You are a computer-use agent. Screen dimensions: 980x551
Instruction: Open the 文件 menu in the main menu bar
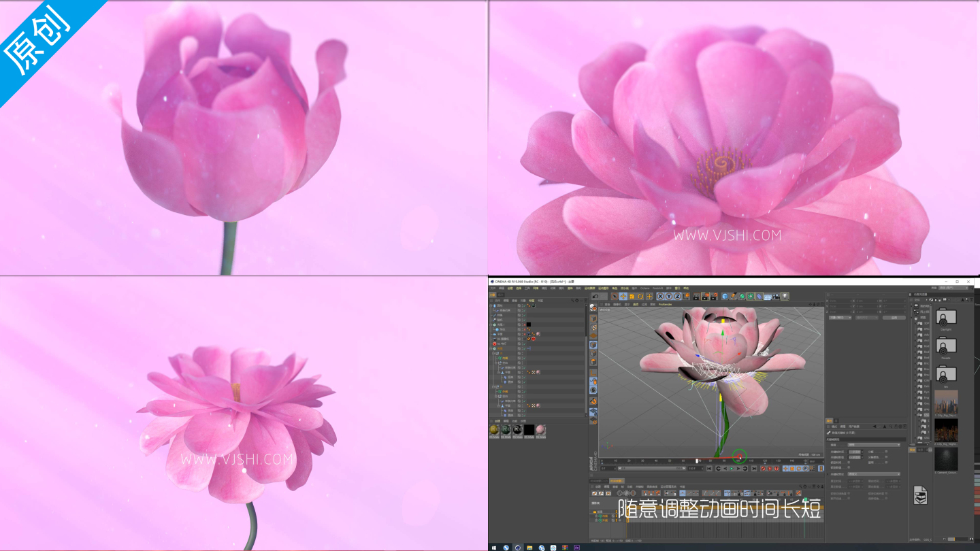(493, 288)
